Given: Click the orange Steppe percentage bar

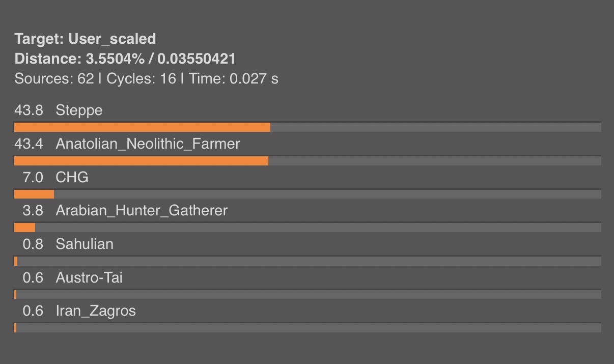Looking at the screenshot, I should point(142,127).
